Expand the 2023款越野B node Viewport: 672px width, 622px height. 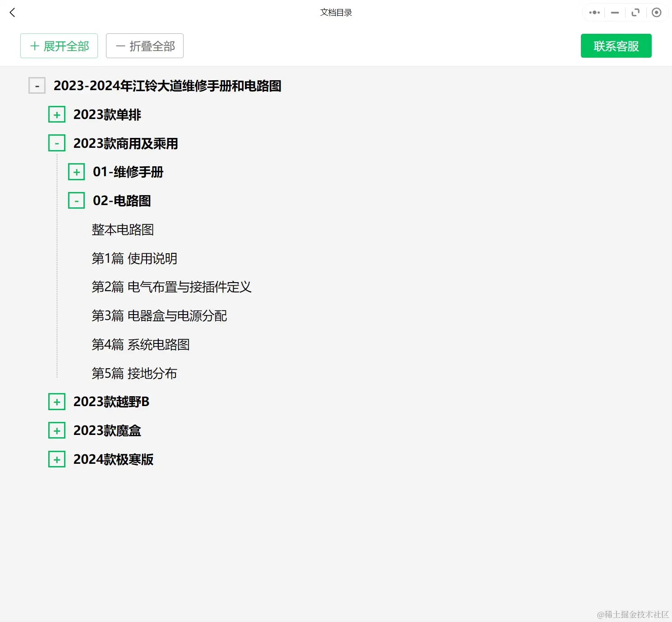point(57,402)
